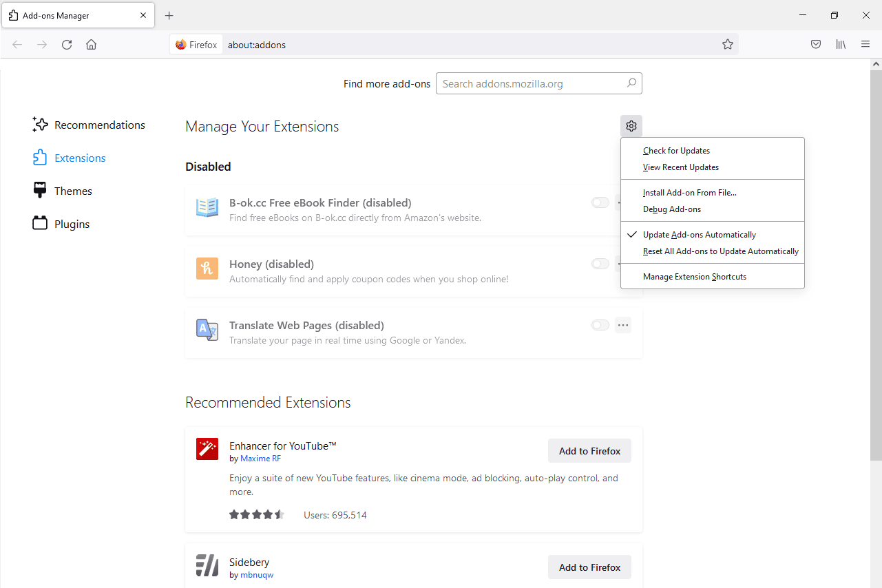The image size is (882, 588).
Task: Click the Sidebery extension icon
Action: tap(207, 565)
